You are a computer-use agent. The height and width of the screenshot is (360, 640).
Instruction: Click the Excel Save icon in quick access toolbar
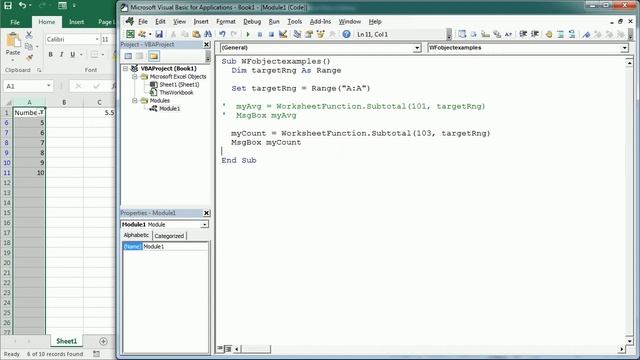pyautogui.click(x=8, y=6)
